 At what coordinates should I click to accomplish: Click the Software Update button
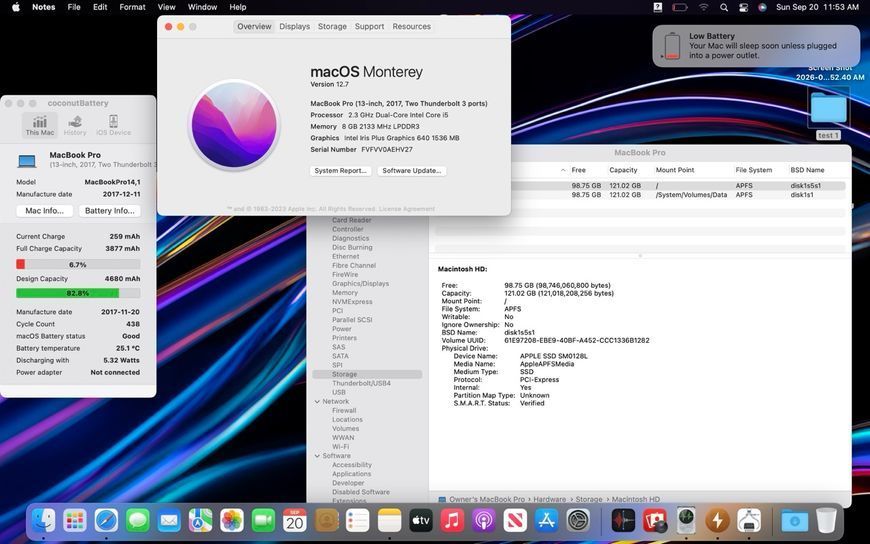coord(412,170)
